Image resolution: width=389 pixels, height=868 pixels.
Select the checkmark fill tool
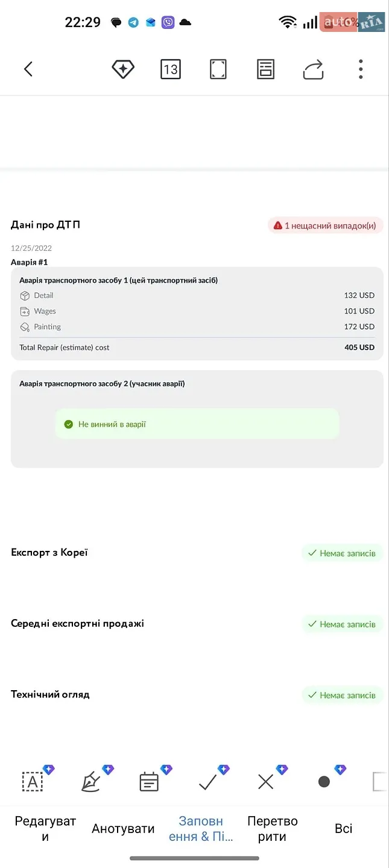(x=207, y=782)
